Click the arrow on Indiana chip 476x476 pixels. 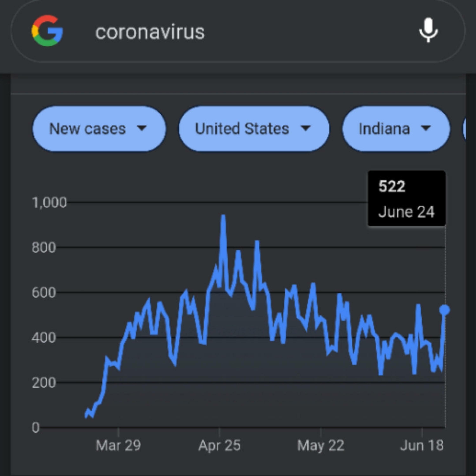(x=426, y=128)
